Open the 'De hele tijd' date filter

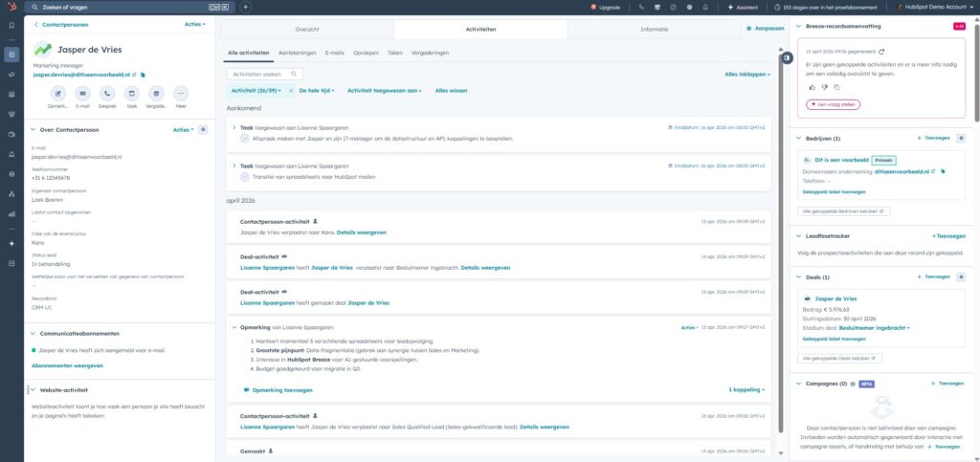[x=317, y=90]
